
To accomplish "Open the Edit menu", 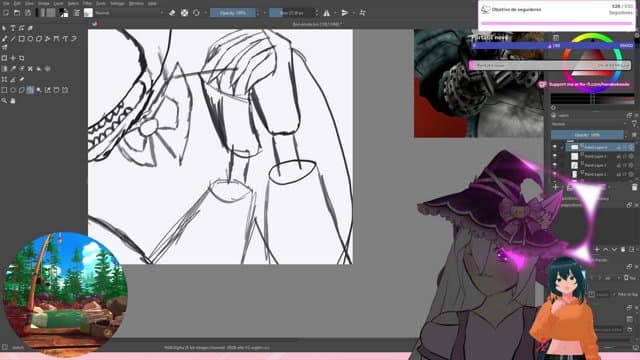I will pyautogui.click(x=17, y=3).
